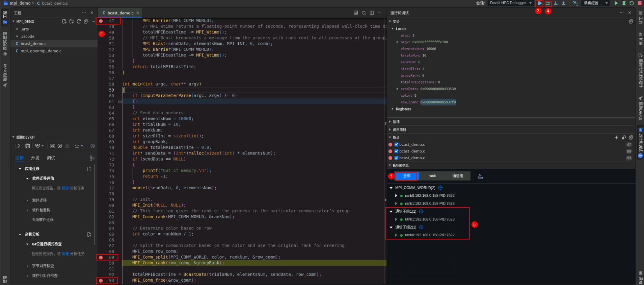
Task: Open the 专项软件迁移 item
Action: click(43, 220)
